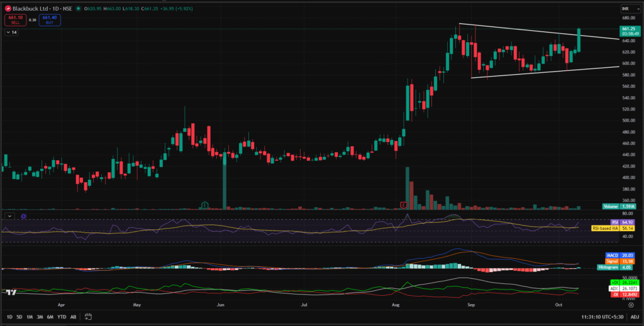This screenshot has width=644, height=326.
Task: Click the red SELL price button
Action: pyautogui.click(x=13, y=19)
